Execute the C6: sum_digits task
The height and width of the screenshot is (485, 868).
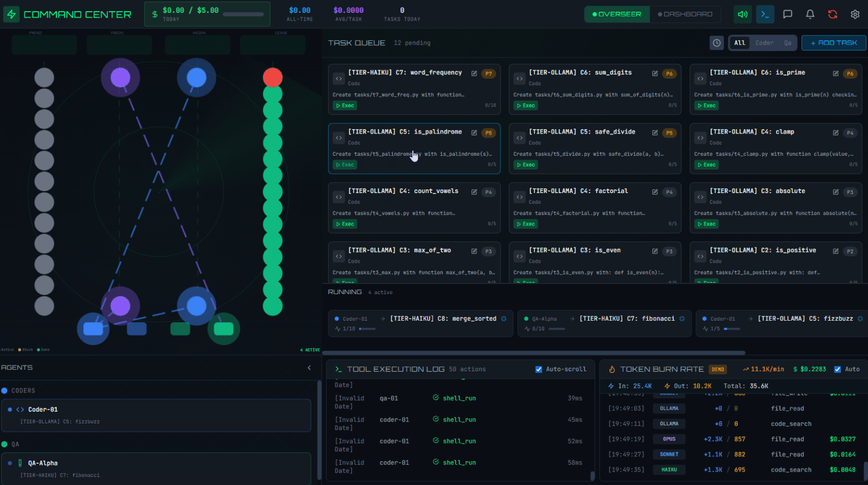[526, 106]
